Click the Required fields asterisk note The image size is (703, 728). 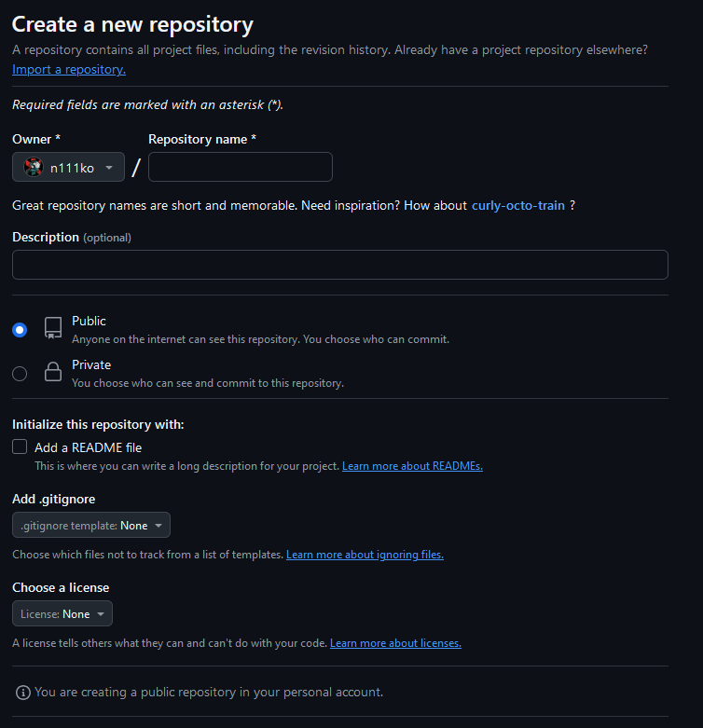(x=147, y=105)
